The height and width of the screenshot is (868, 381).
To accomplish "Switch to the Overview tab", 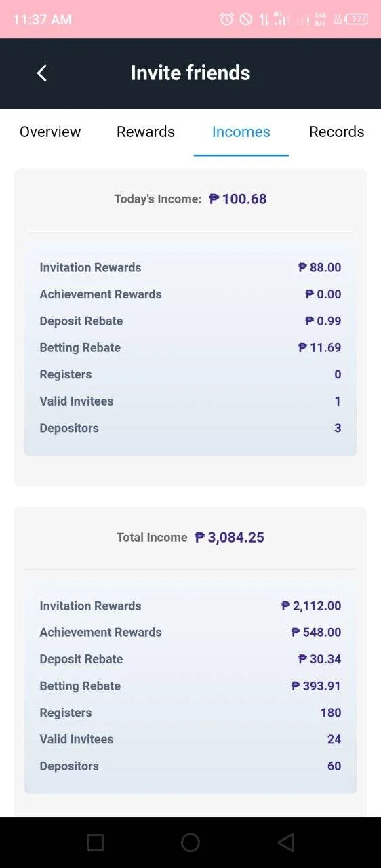I will tap(50, 132).
